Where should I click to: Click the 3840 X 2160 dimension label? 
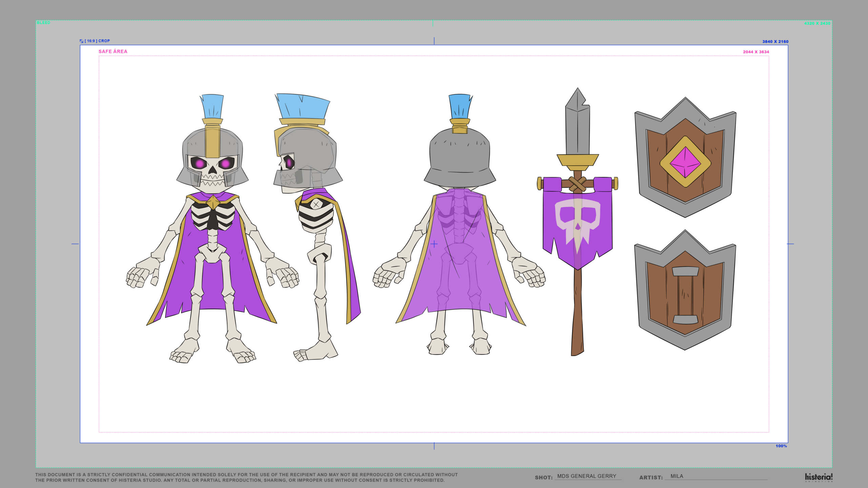pos(775,42)
